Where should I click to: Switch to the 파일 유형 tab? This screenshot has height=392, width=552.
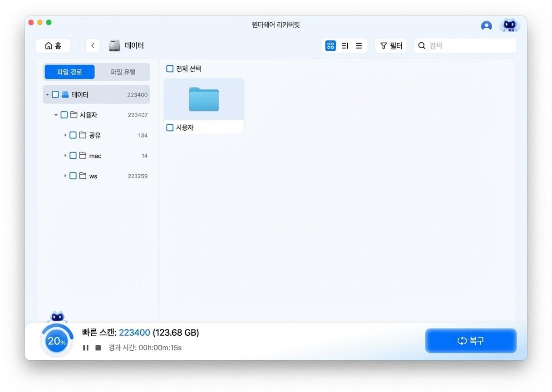point(123,72)
